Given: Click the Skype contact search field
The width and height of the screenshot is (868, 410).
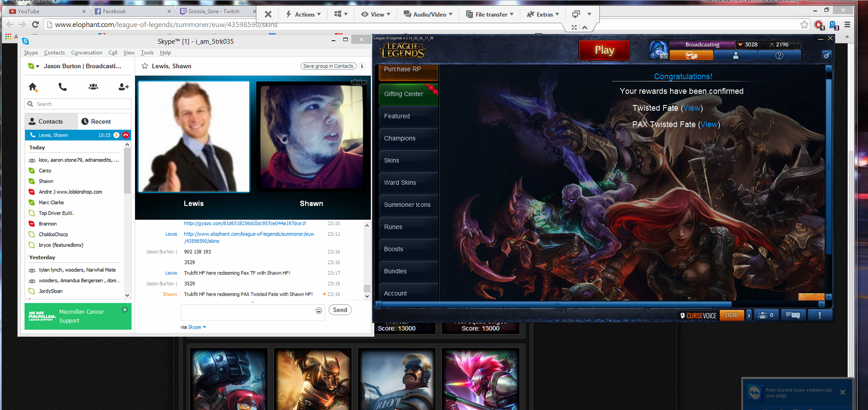Looking at the screenshot, I should tap(78, 104).
